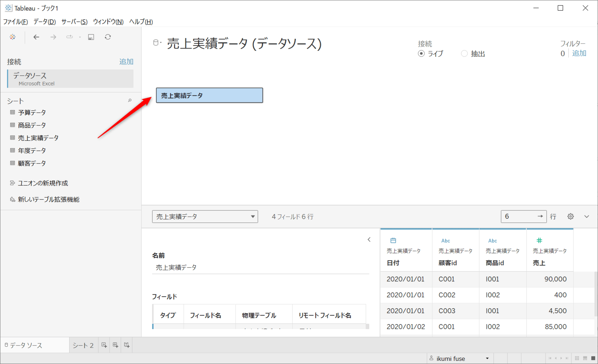The width and height of the screenshot is (598, 364).
Task: Refresh the data source with the refresh icon
Action: (x=108, y=37)
